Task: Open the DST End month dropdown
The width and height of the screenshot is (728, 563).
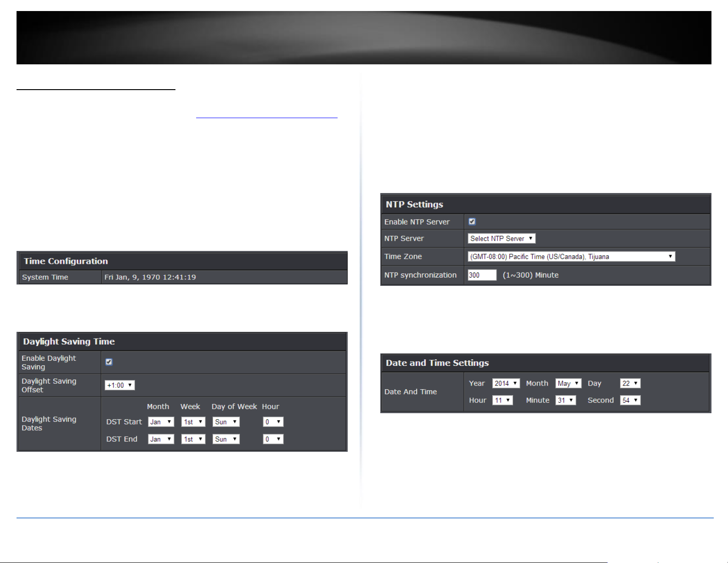Action: coord(161,439)
